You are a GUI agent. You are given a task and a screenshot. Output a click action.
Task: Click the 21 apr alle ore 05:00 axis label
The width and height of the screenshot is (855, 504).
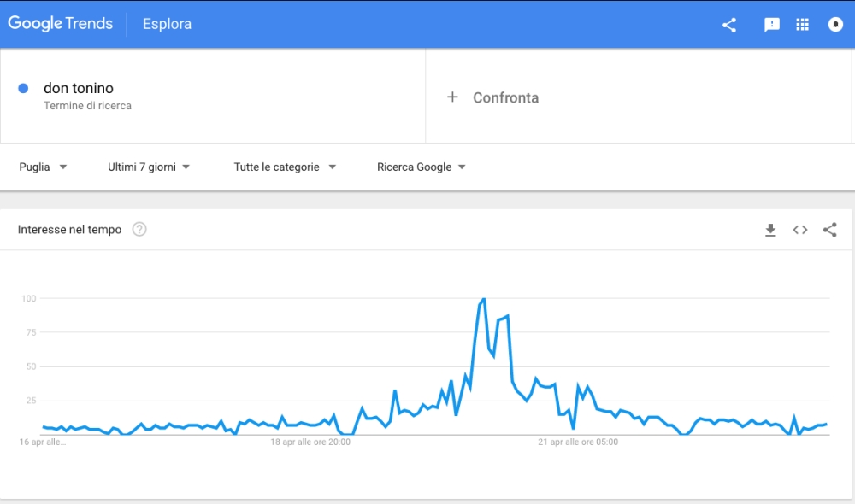click(578, 442)
